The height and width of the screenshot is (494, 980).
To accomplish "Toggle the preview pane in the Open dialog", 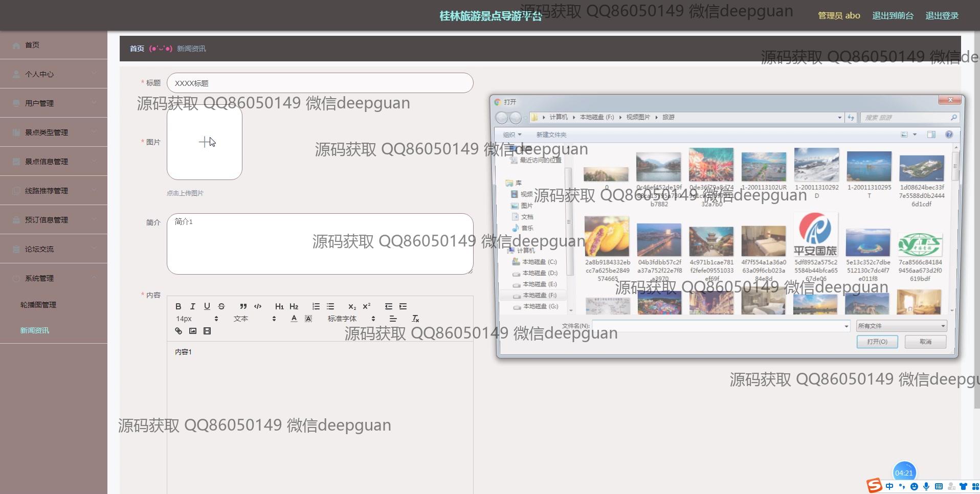I will tap(931, 134).
